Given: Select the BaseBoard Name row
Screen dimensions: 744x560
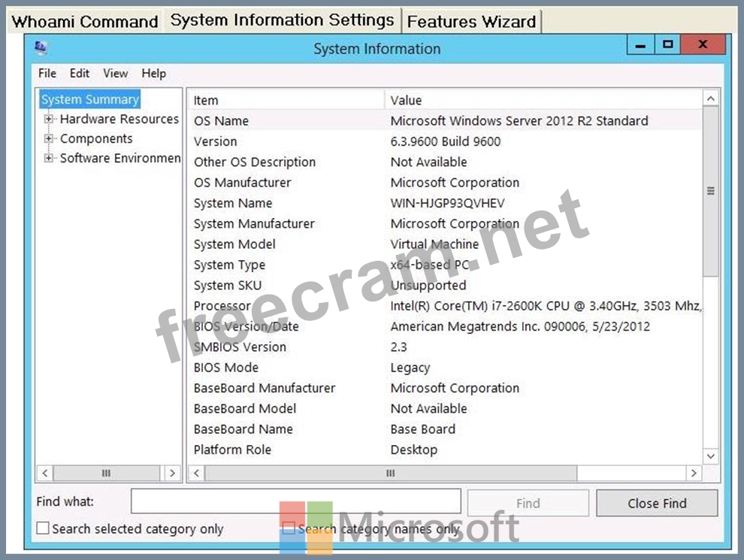Looking at the screenshot, I should coord(445,429).
